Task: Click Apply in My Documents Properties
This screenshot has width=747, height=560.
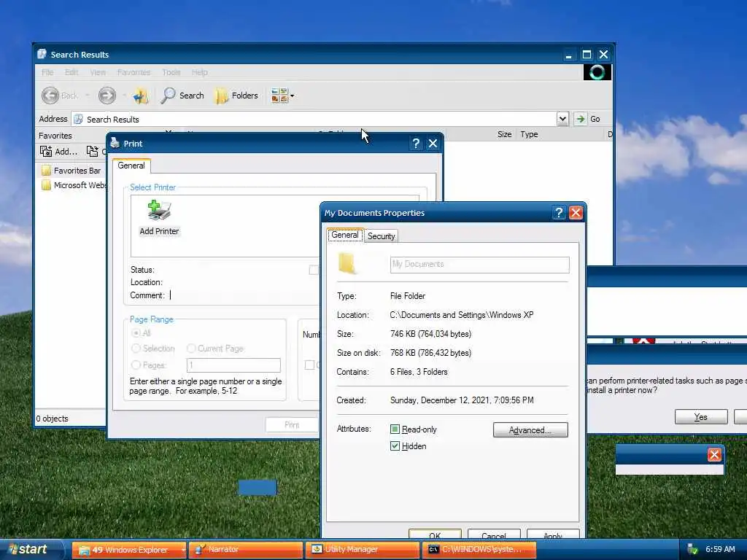Action: [553, 535]
